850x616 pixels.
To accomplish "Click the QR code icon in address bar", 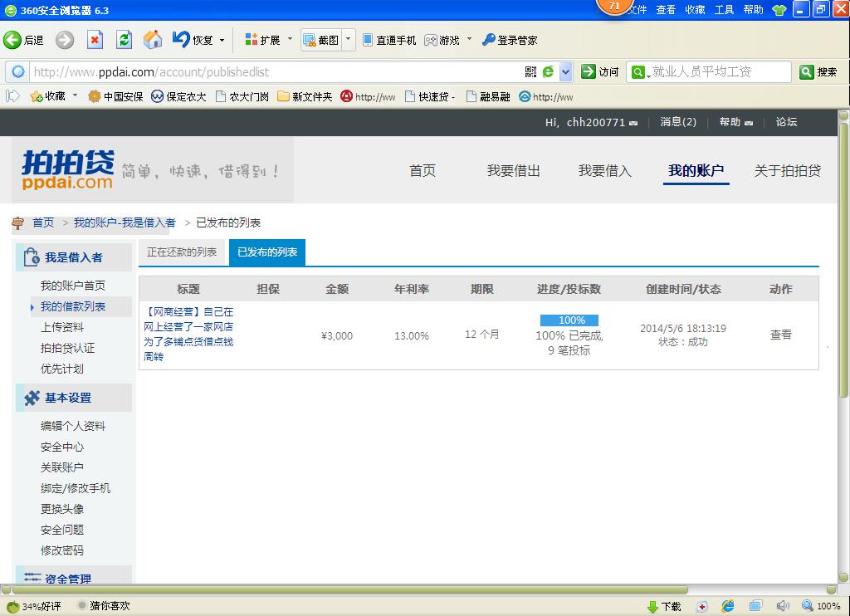I will [531, 72].
